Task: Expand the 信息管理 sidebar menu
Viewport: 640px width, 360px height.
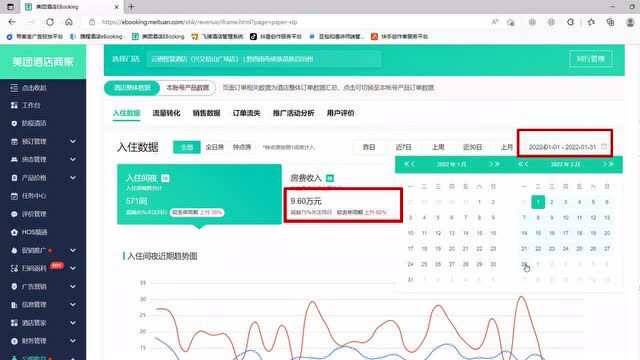Action: [73, 304]
